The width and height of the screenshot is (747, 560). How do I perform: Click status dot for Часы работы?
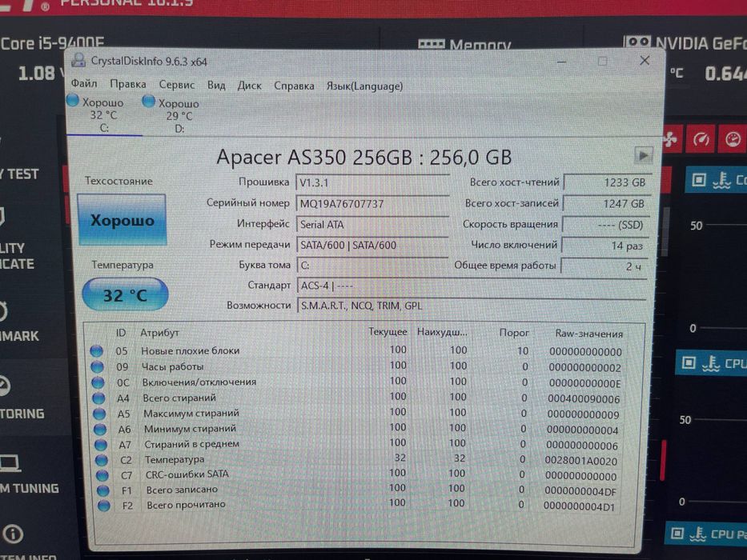(97, 366)
